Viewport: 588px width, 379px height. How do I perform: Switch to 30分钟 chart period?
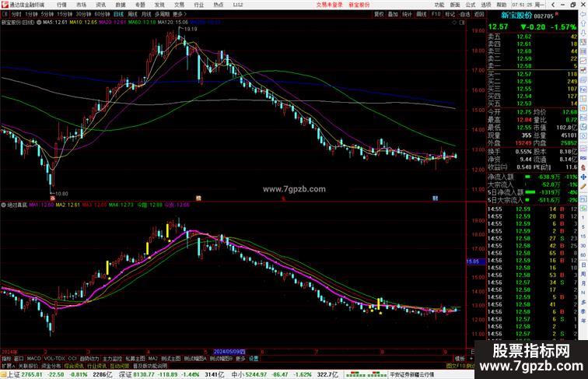[83, 14]
